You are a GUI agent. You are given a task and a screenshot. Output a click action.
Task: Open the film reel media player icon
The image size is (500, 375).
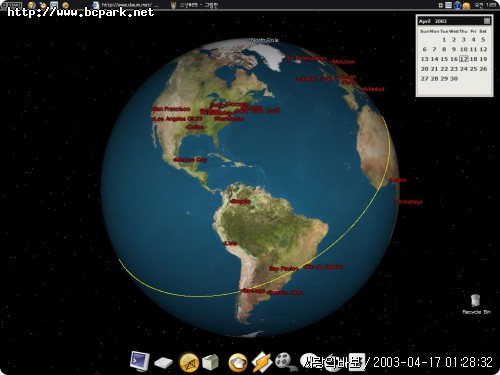point(285,362)
